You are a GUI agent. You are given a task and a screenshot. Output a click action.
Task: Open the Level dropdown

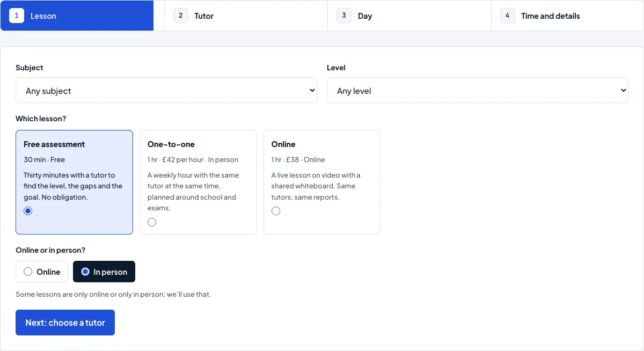click(477, 90)
